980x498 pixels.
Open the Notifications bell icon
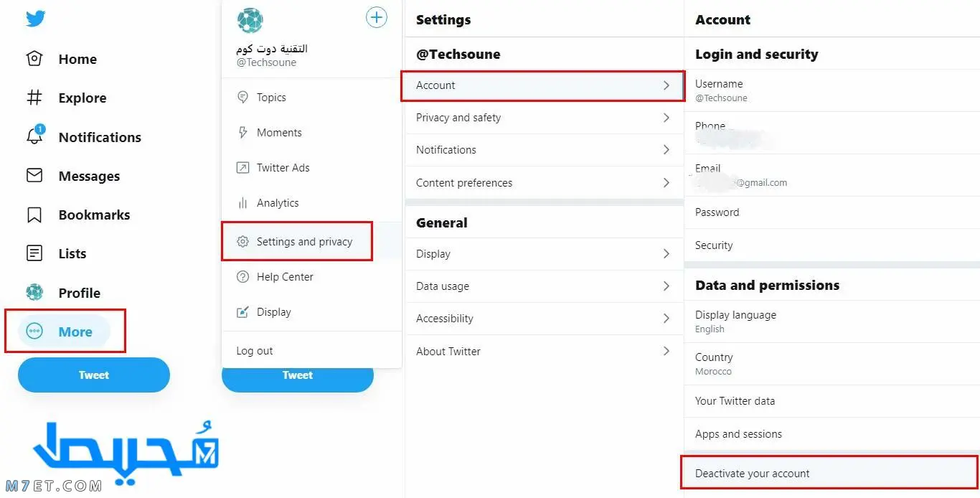(x=34, y=136)
